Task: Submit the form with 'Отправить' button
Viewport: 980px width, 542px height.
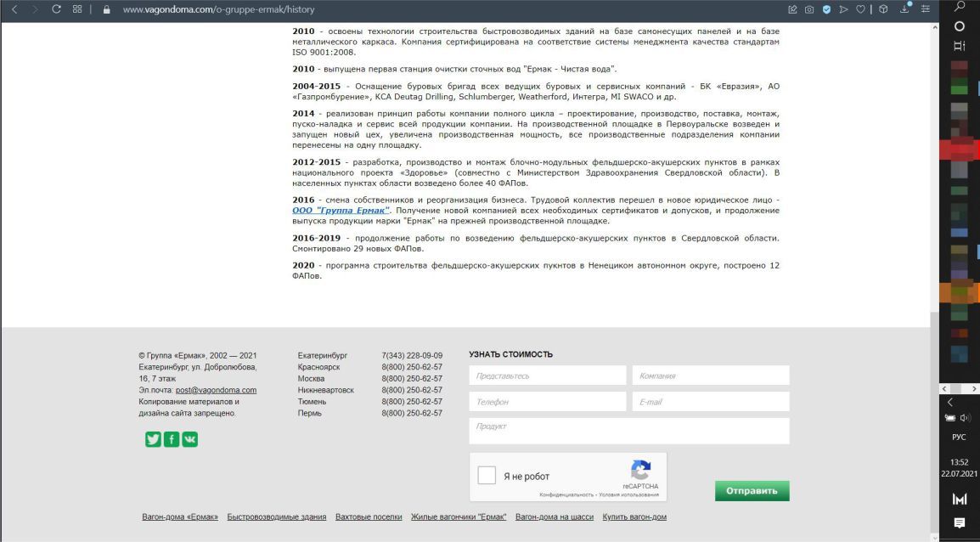Action: (752, 491)
